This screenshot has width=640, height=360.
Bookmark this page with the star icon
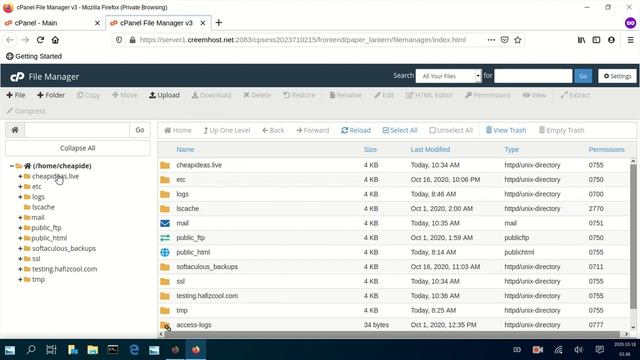[518, 40]
